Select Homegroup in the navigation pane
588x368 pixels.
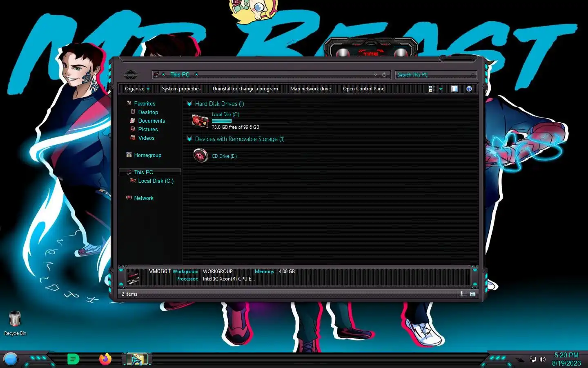pos(147,155)
